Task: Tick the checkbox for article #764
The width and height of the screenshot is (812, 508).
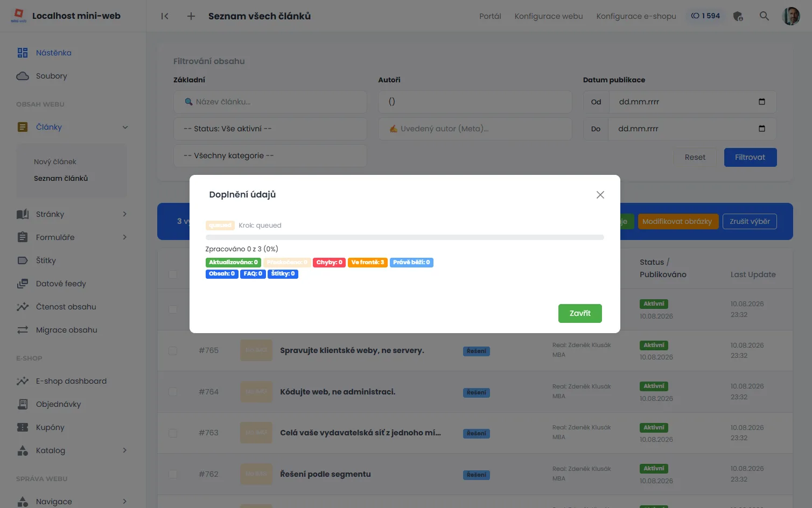Action: (173, 392)
